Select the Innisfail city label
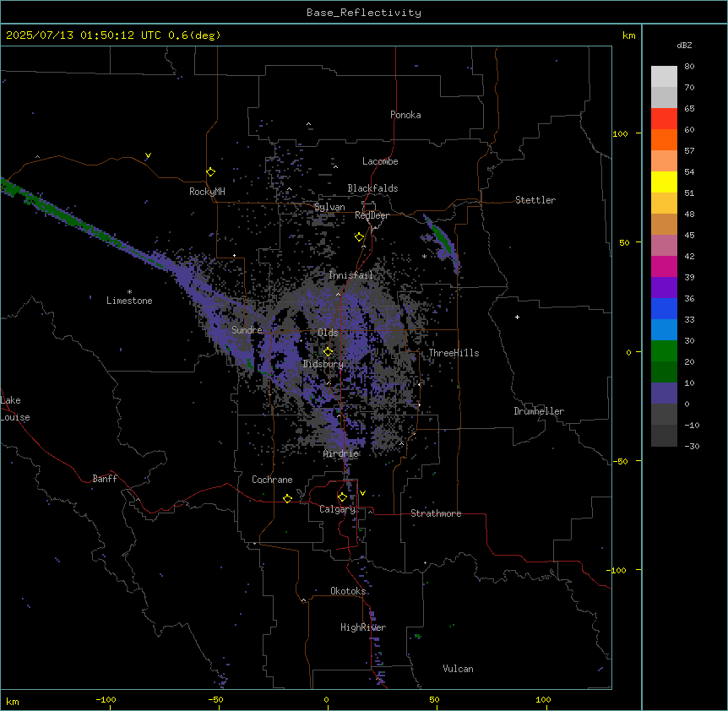The width and height of the screenshot is (728, 711). (351, 275)
